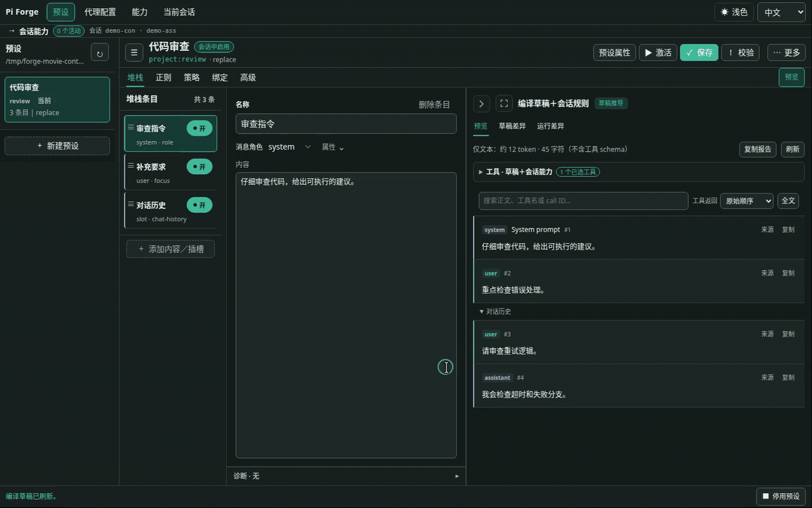Focus the 搜索正文 search field
The image size is (812, 508).
tap(583, 200)
